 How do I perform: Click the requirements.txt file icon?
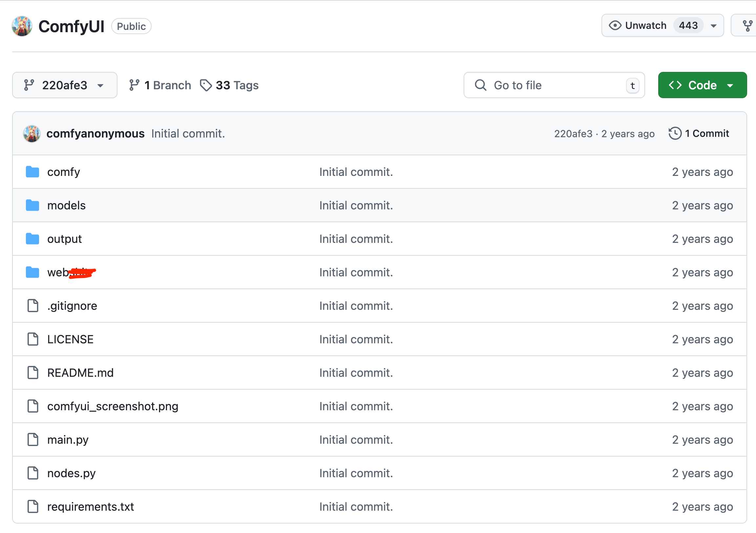(32, 507)
